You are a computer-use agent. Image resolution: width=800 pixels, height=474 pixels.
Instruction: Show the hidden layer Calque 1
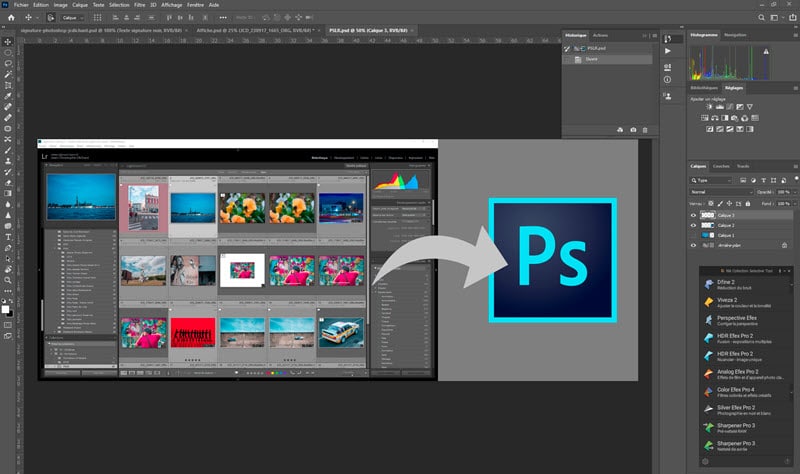click(x=693, y=235)
